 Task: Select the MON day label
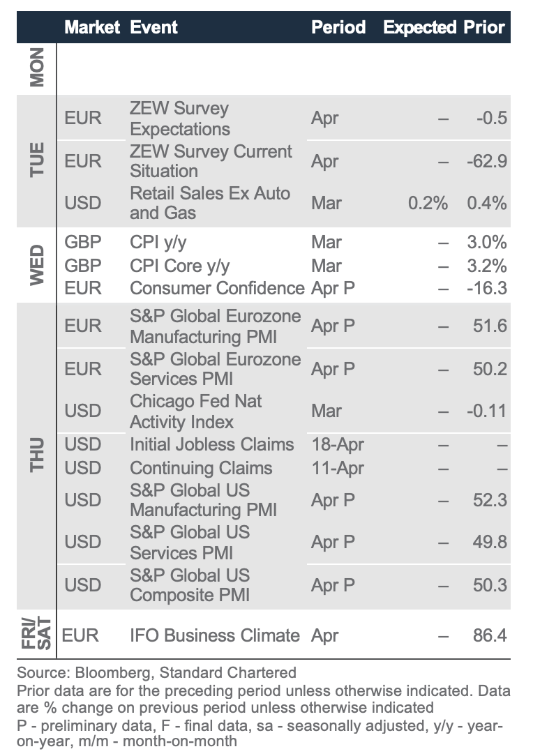(x=37, y=68)
